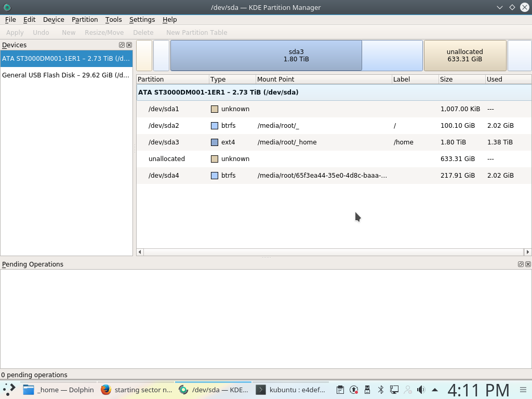The image size is (532, 399).
Task: Open the Tools menu
Action: click(113, 20)
